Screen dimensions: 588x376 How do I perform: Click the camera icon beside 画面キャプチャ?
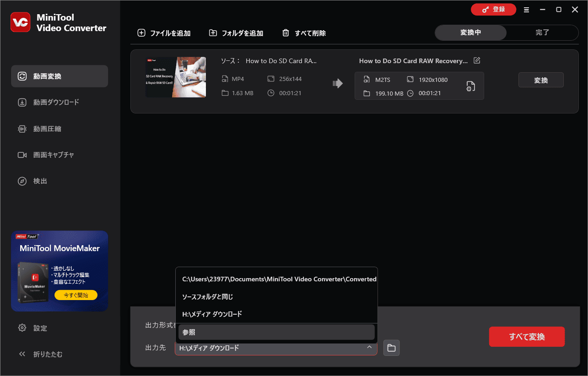22,155
